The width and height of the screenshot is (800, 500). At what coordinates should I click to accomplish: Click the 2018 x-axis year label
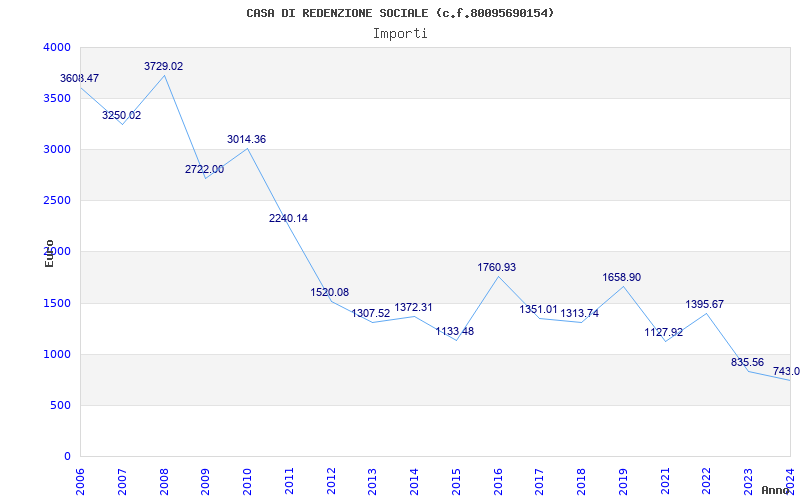pos(582,481)
